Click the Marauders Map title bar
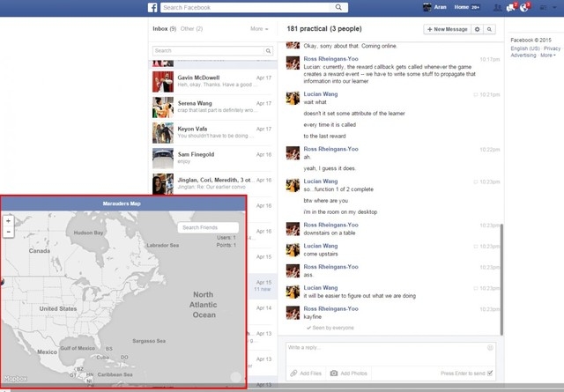This screenshot has width=564, height=392. (123, 203)
